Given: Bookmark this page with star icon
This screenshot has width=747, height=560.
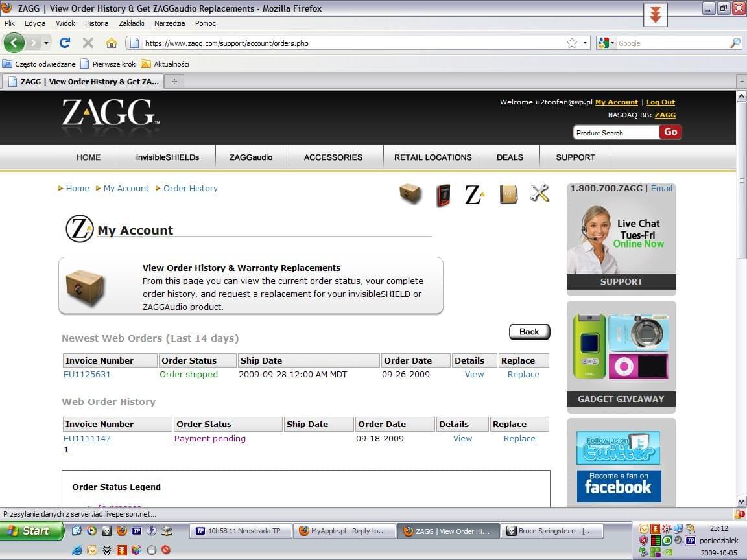Looking at the screenshot, I should point(572,43).
